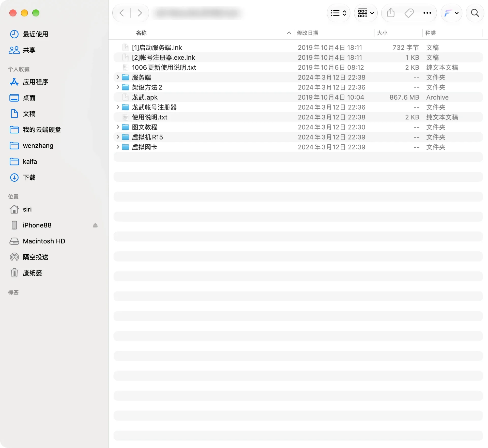Open the list view switcher
Screen dimensions: 488x448
tap(339, 13)
